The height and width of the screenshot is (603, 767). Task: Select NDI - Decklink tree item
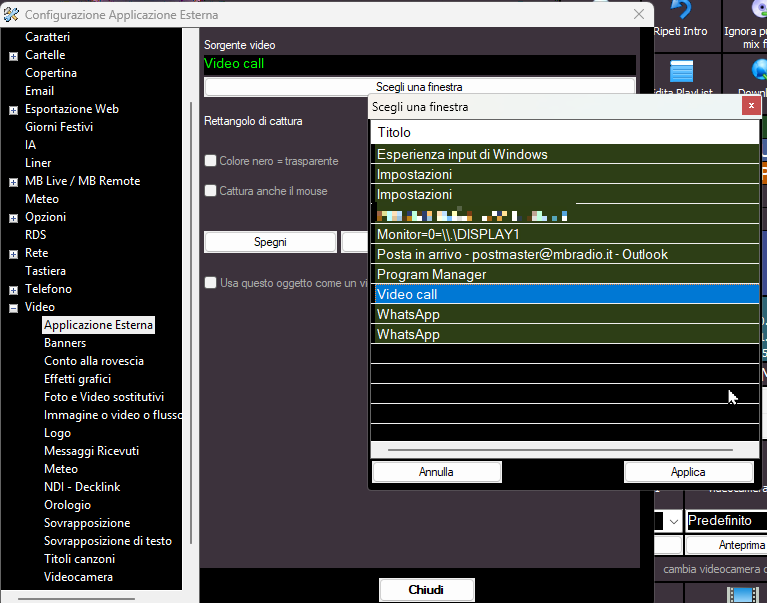(x=82, y=487)
